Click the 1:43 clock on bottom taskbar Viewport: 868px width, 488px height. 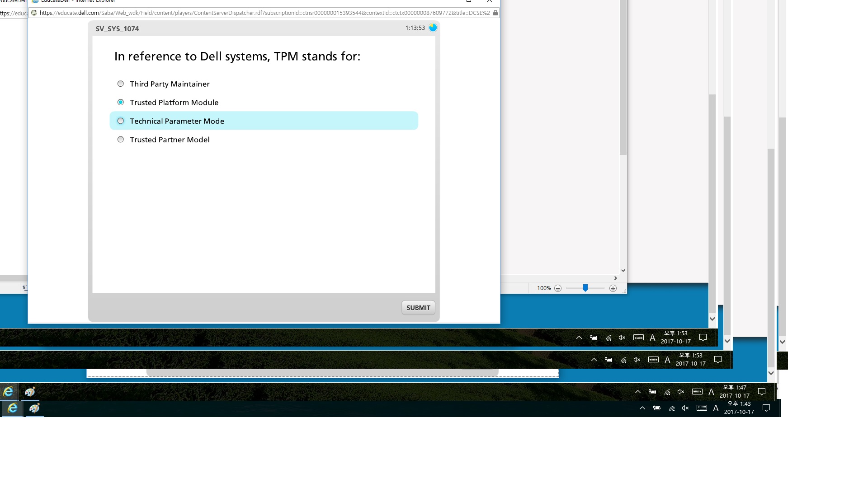click(739, 408)
